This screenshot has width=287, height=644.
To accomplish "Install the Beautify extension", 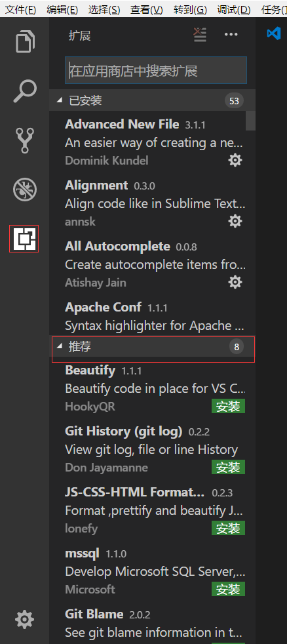I will click(228, 407).
